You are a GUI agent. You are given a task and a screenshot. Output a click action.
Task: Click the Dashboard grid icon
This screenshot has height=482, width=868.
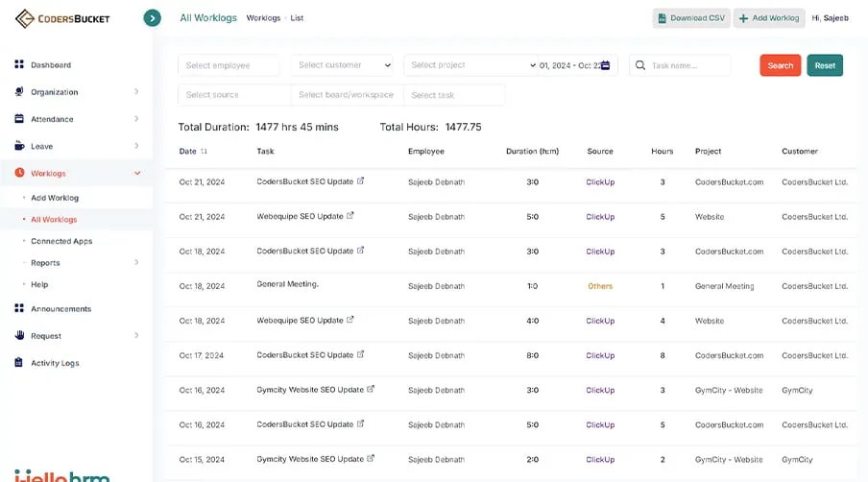19,64
